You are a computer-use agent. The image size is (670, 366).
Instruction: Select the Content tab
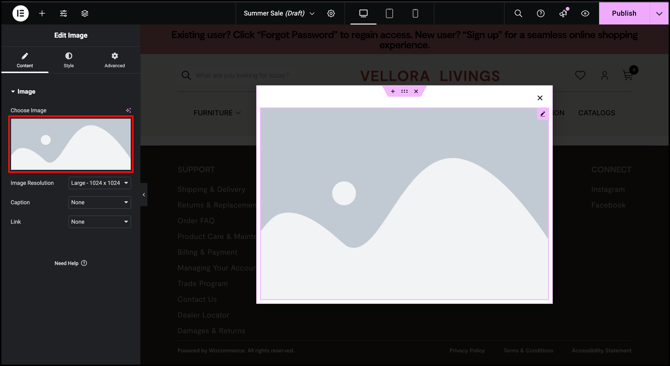pos(25,60)
